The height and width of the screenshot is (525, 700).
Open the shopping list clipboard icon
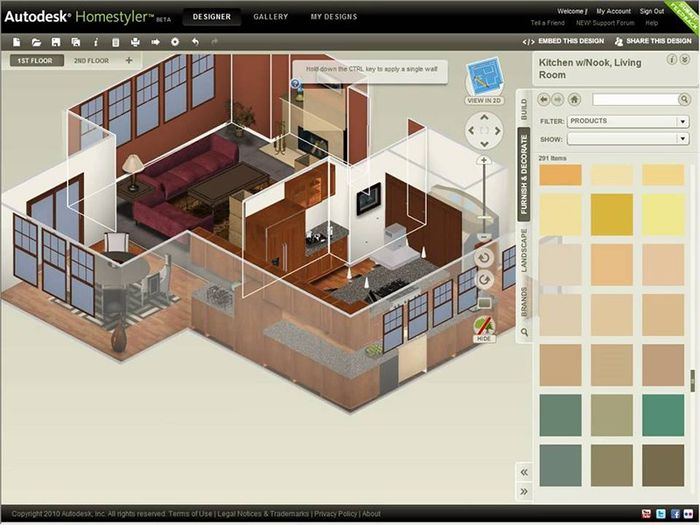[x=116, y=42]
